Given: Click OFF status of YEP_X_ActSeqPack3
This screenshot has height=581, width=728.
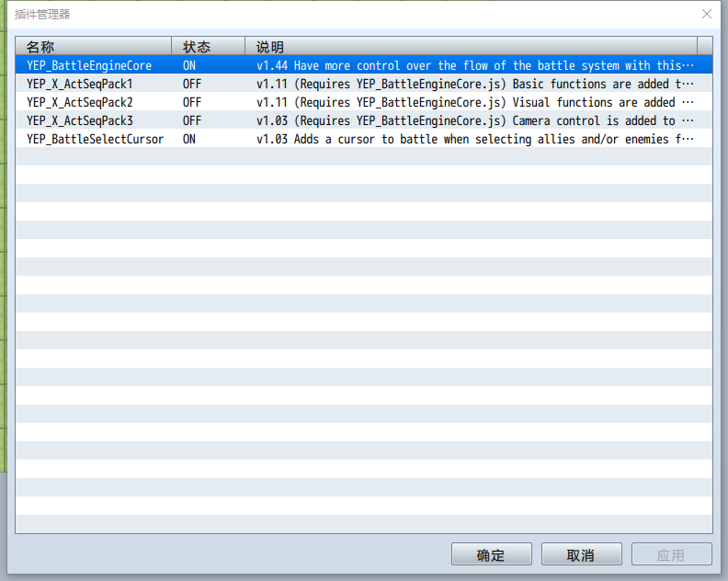Looking at the screenshot, I should 192,120.
